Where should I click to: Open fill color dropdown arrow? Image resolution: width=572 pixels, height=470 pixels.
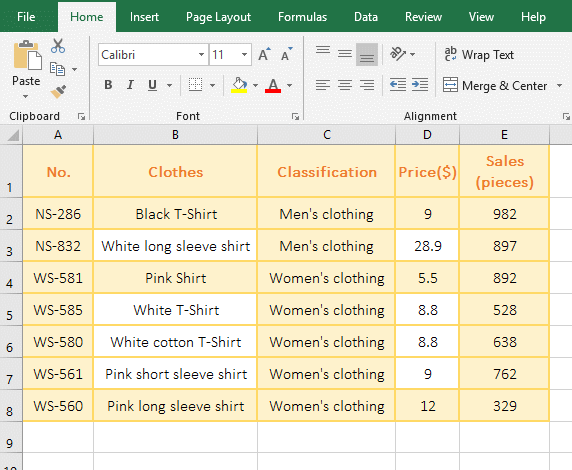click(x=255, y=85)
